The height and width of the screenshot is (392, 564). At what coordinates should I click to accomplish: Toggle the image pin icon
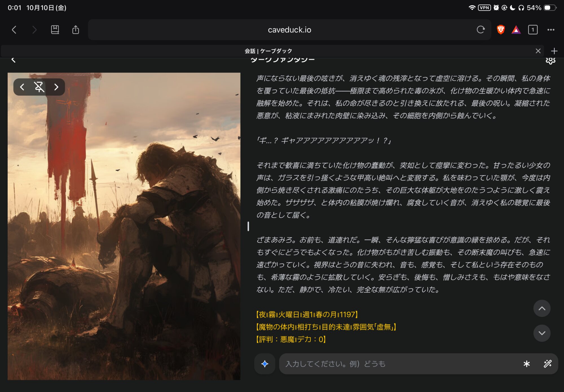(x=39, y=87)
